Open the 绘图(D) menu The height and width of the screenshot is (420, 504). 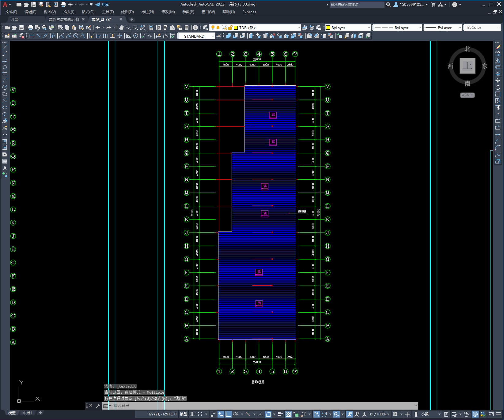click(x=127, y=12)
